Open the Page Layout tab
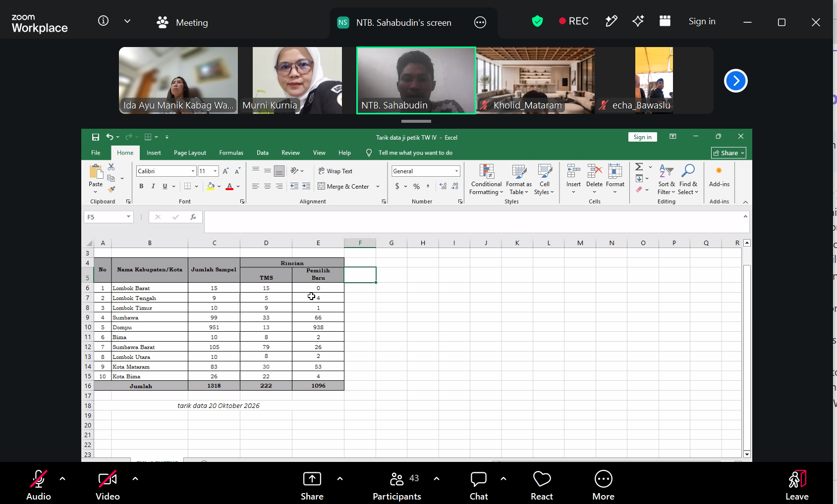837x504 pixels. pyautogui.click(x=190, y=153)
